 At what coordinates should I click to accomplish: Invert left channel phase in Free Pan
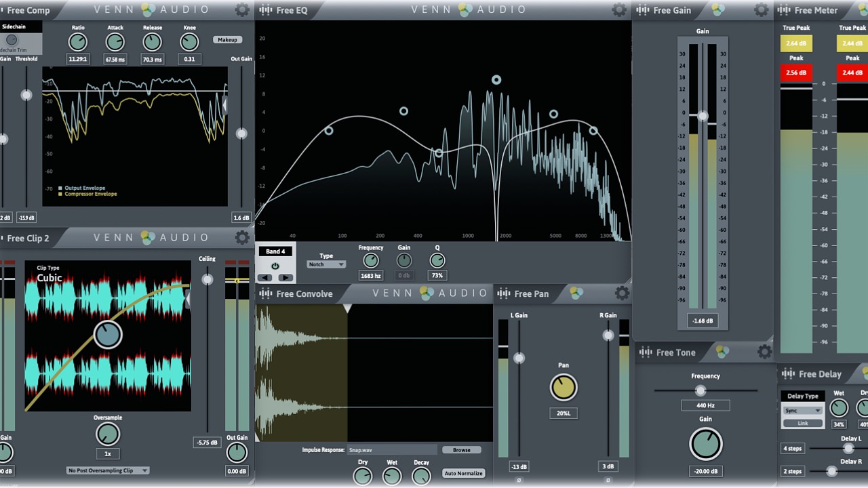coord(519,481)
